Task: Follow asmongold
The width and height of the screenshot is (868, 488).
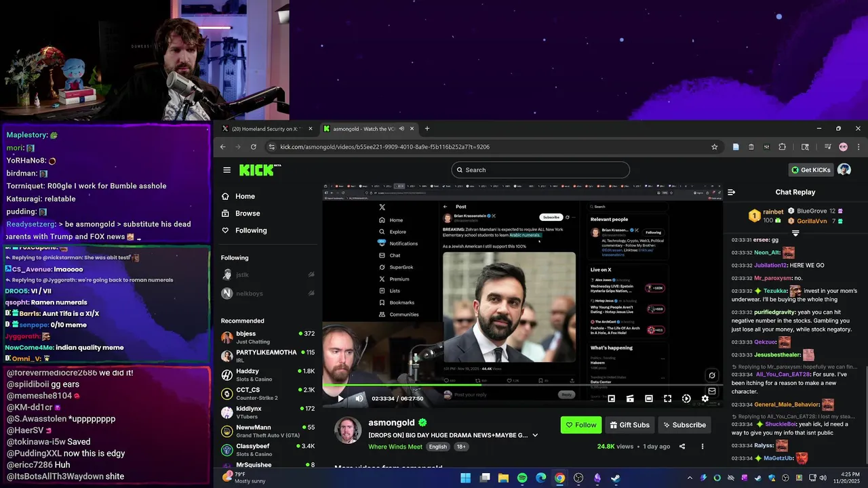Action: click(x=581, y=425)
